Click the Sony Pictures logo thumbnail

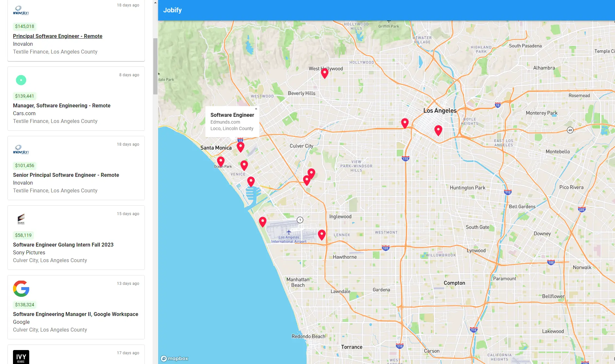coord(21,219)
